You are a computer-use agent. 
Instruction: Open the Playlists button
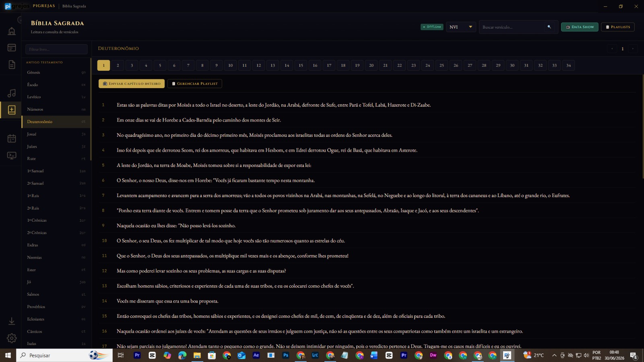(618, 27)
